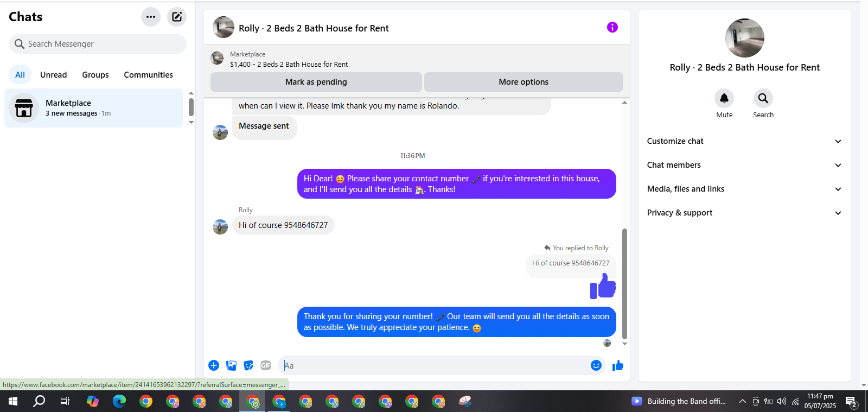Search in conversation magnifier button
This screenshot has width=868, height=412.
point(763,98)
